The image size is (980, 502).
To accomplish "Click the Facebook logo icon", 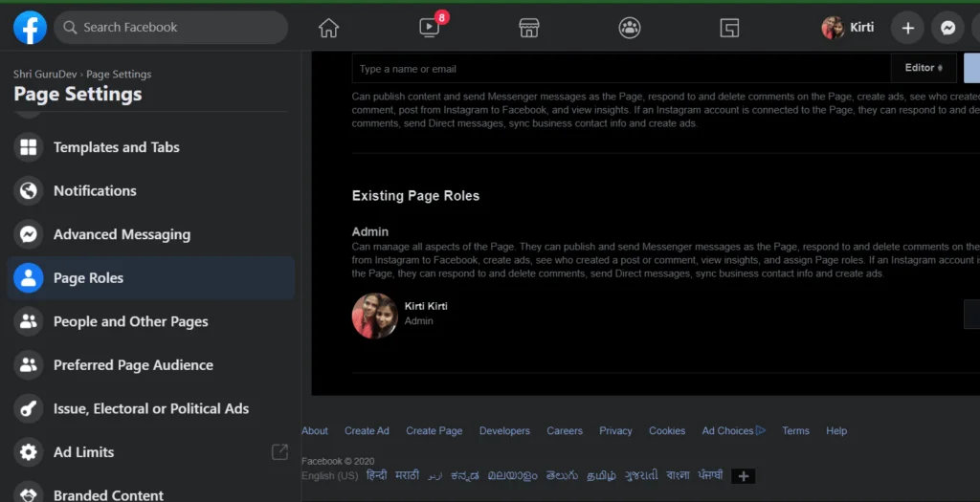I will (30, 28).
